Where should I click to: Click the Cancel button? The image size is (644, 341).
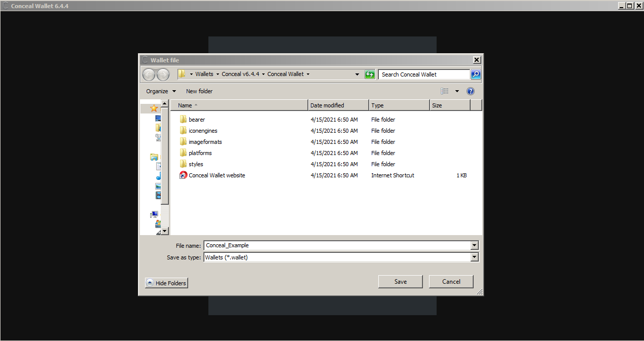click(x=451, y=282)
